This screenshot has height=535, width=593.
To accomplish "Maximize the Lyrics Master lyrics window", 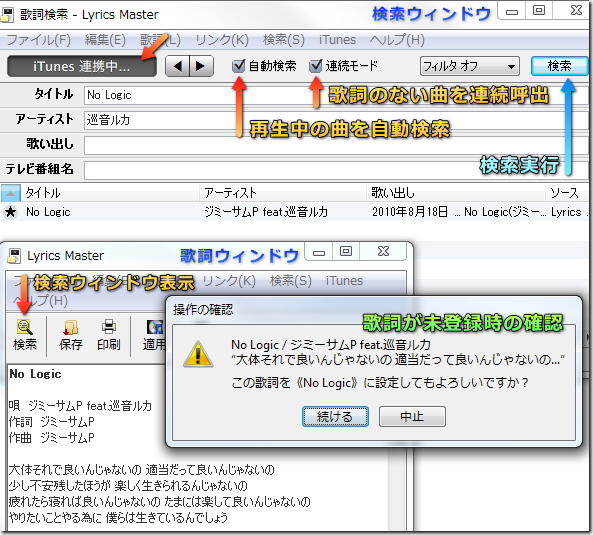I will click(x=346, y=251).
